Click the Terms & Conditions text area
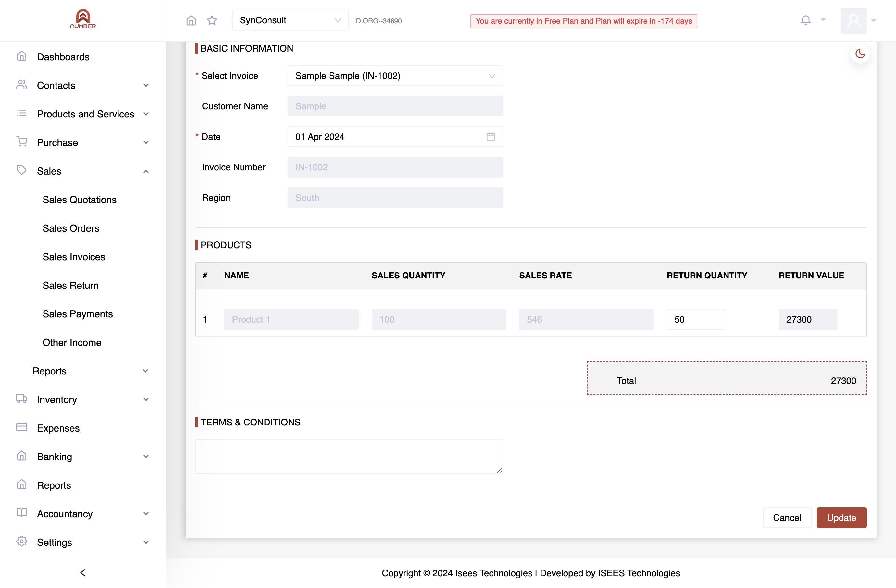896x588 pixels. click(349, 456)
